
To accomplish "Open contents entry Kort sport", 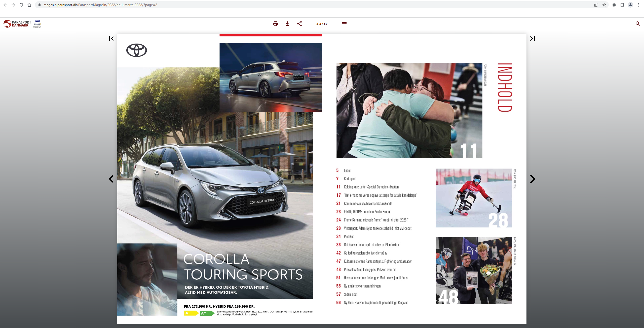I will [x=350, y=179].
